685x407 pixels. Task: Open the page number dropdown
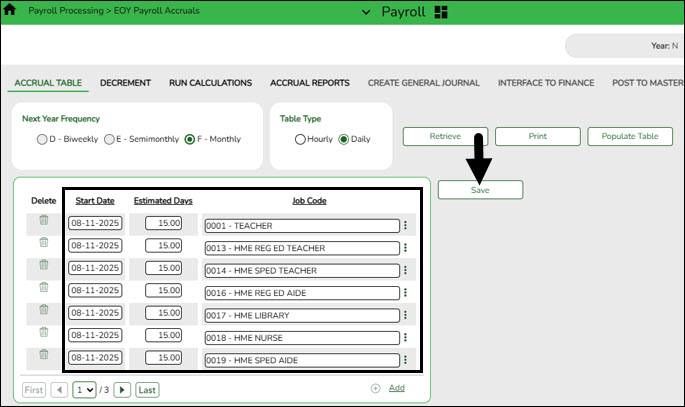click(x=85, y=389)
